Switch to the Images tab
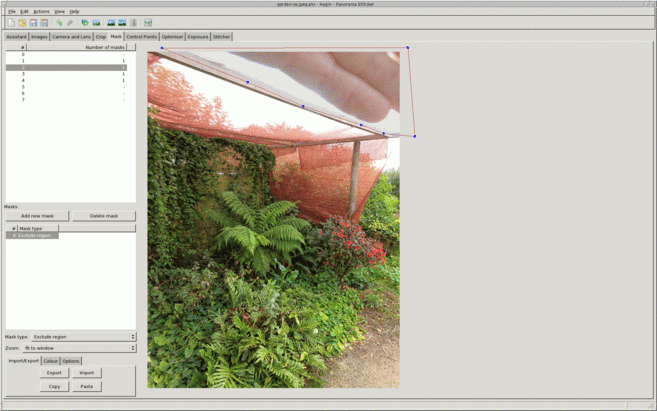This screenshot has height=411, width=657. tap(39, 37)
